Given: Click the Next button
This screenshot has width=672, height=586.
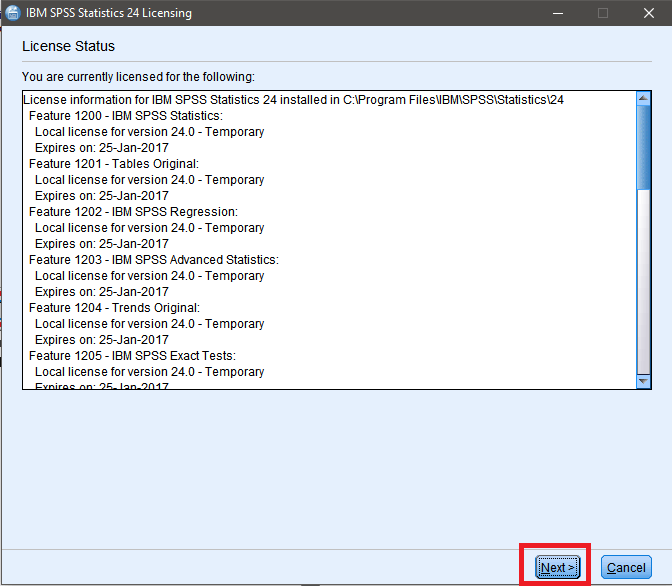Looking at the screenshot, I should pyautogui.click(x=558, y=567).
